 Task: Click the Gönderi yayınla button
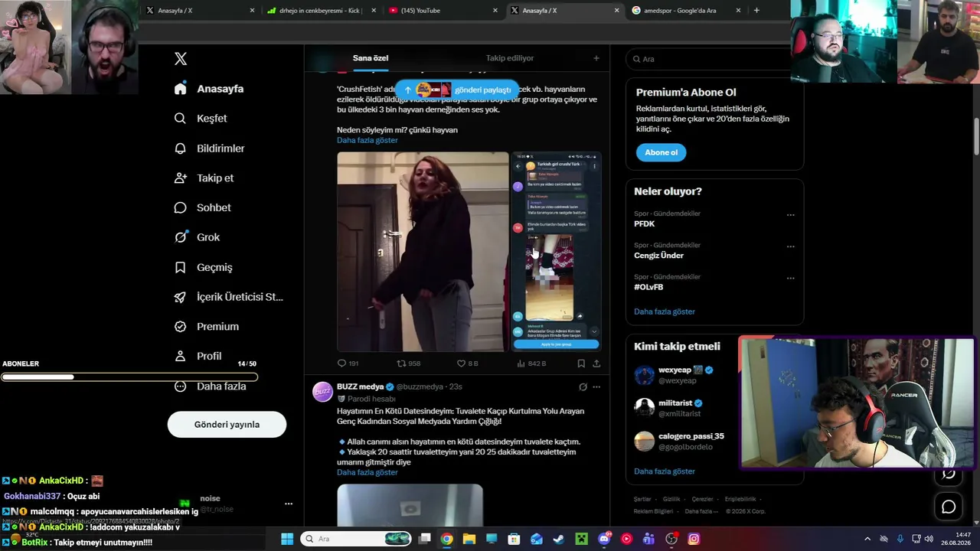(x=227, y=425)
